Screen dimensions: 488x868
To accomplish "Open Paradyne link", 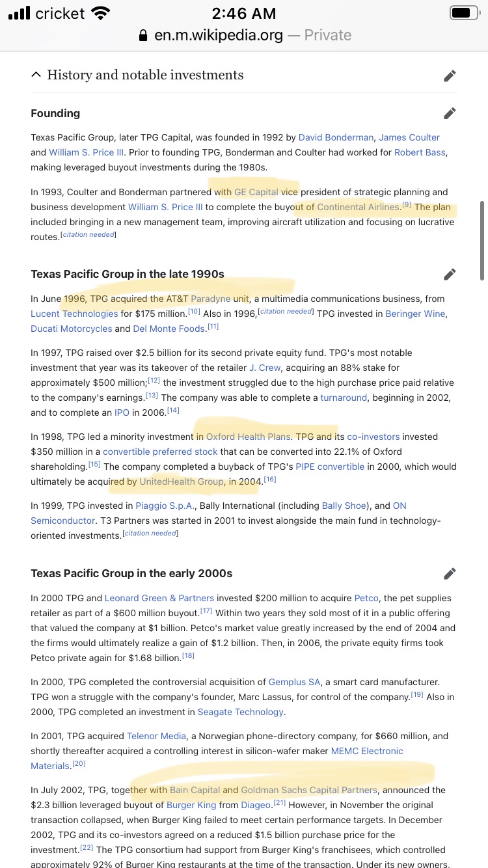I will (210, 299).
